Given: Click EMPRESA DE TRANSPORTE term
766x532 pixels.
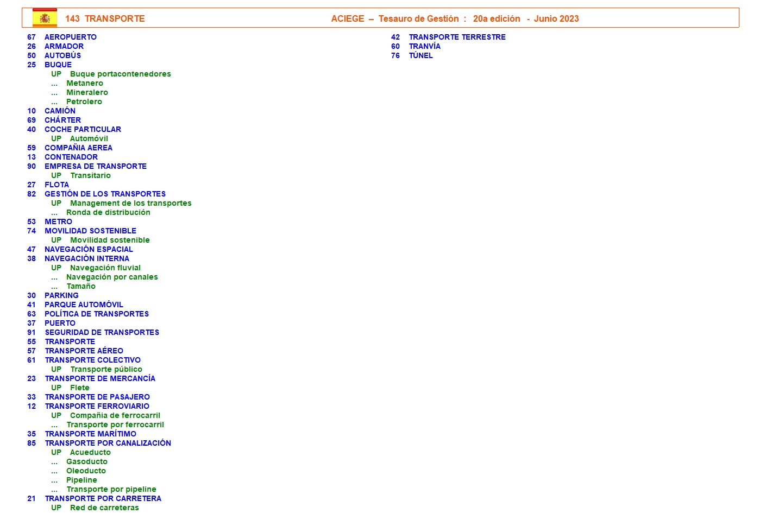Looking at the screenshot, I should (96, 166).
